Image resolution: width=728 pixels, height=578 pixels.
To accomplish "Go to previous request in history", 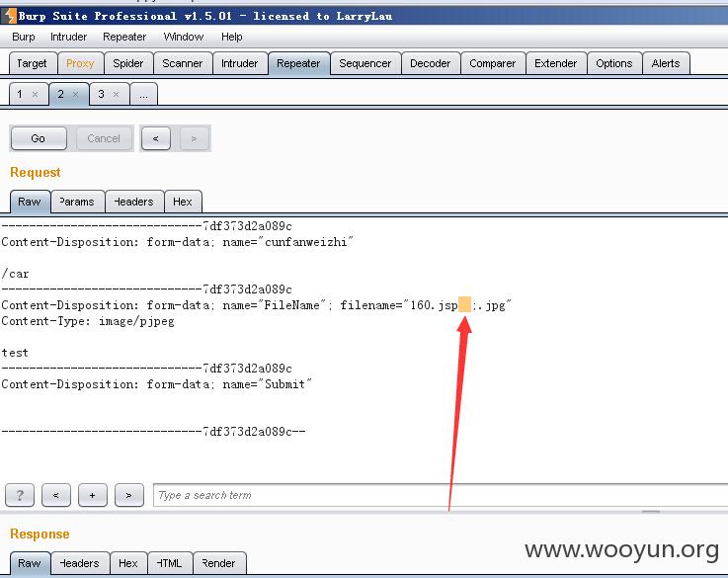I will [156, 138].
